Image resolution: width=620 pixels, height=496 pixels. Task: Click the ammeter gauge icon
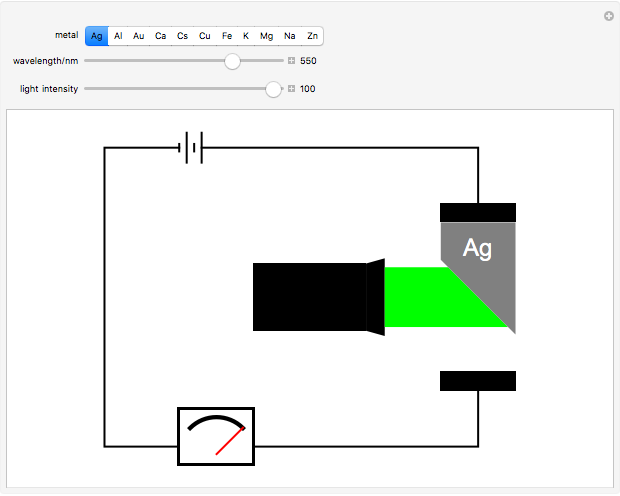pyautogui.click(x=216, y=436)
